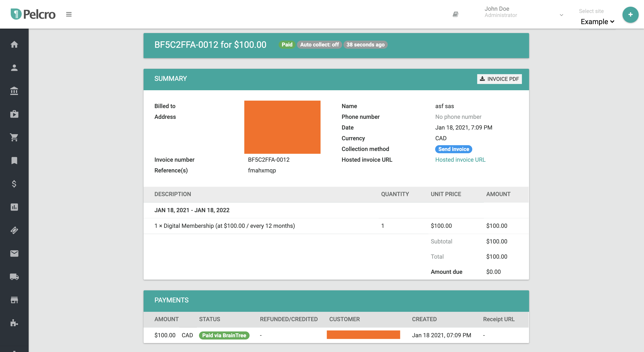Download the INVOICE PDF
Viewport: 644px width, 352px height.
(499, 79)
